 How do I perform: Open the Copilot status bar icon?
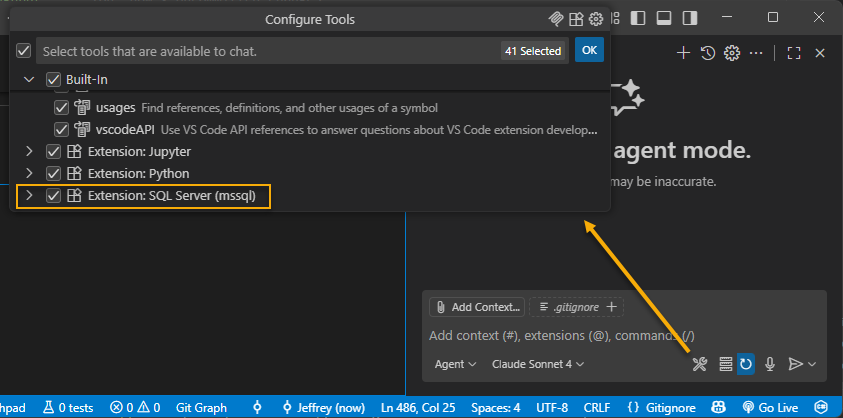pos(718,408)
